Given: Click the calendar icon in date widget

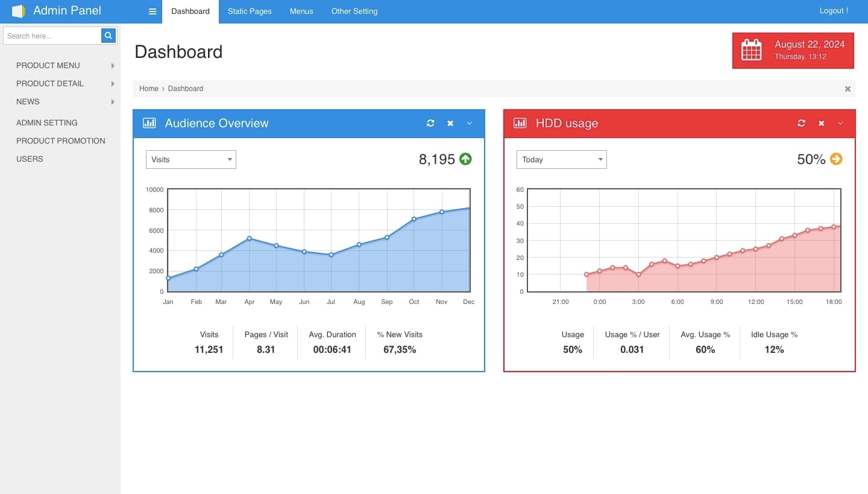Looking at the screenshot, I should (x=751, y=50).
